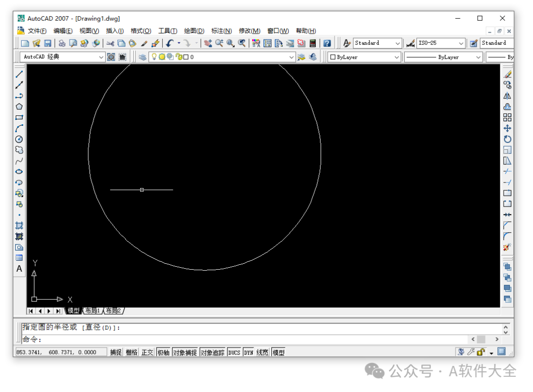Click the Erase tool in modify toolbar
Viewport: 533px width, 392px height.
point(507,74)
